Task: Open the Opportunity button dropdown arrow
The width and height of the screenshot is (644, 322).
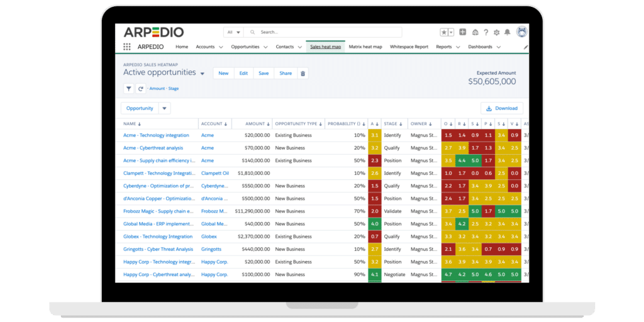Action: (x=164, y=108)
